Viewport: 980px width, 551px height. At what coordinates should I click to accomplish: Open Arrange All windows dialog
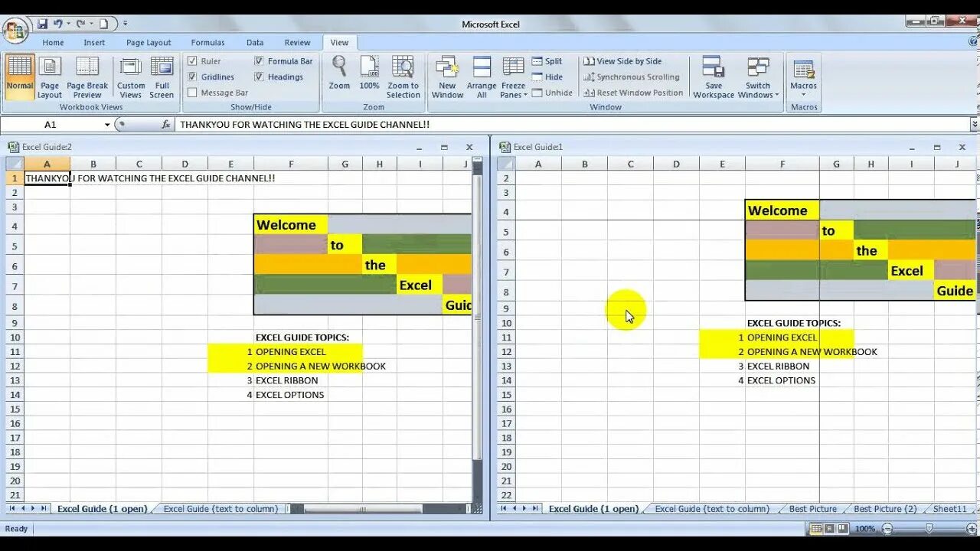tap(482, 77)
